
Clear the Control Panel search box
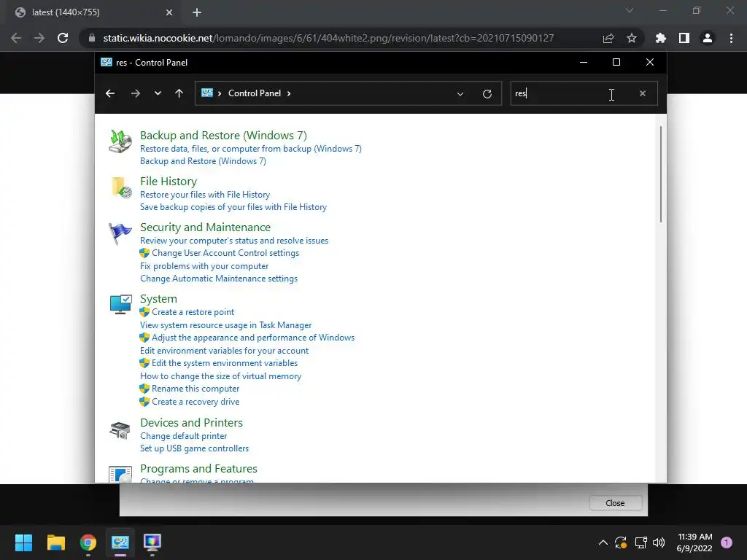pyautogui.click(x=643, y=93)
